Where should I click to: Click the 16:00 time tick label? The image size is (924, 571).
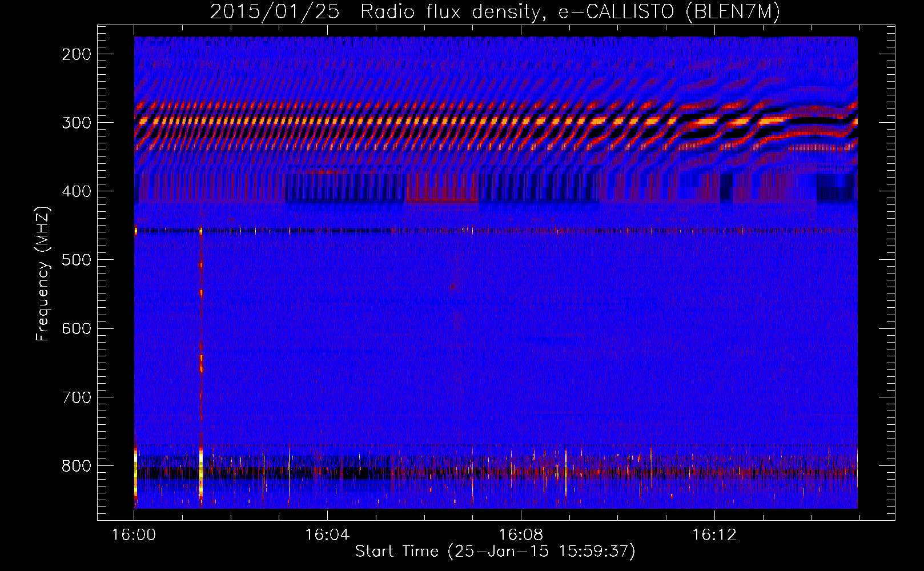[x=134, y=534]
